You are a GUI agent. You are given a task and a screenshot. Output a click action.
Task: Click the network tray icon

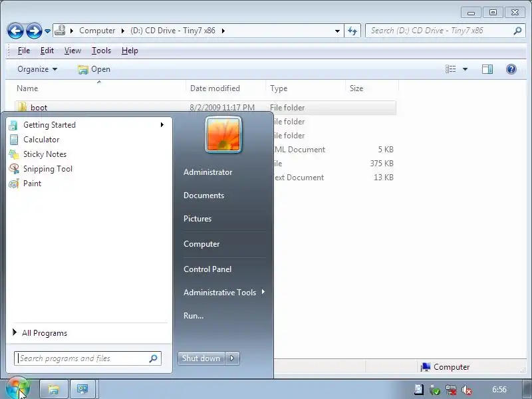pyautogui.click(x=451, y=390)
